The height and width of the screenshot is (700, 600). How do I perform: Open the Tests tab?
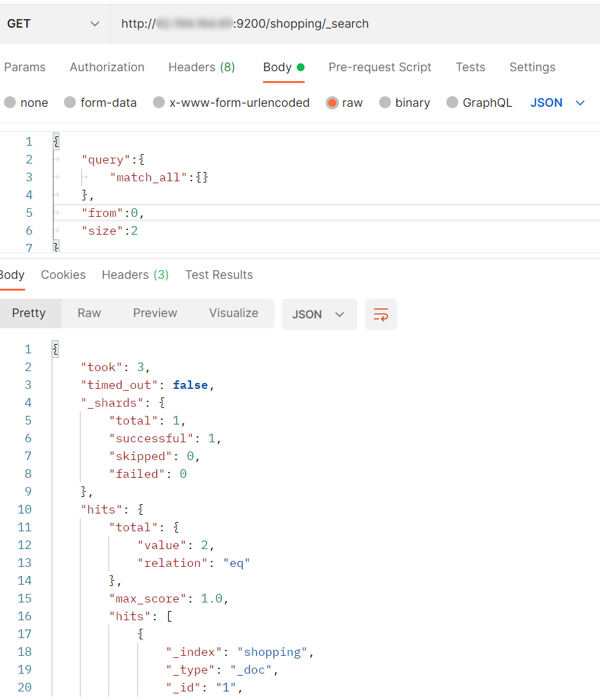coord(470,67)
